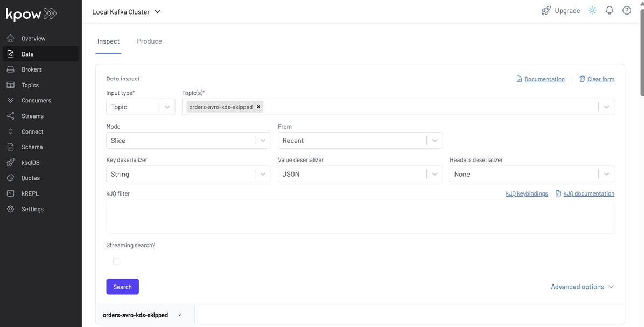The height and width of the screenshot is (327, 644).
Task: Open Value deserializer JSON dropdown
Action: 360,174
